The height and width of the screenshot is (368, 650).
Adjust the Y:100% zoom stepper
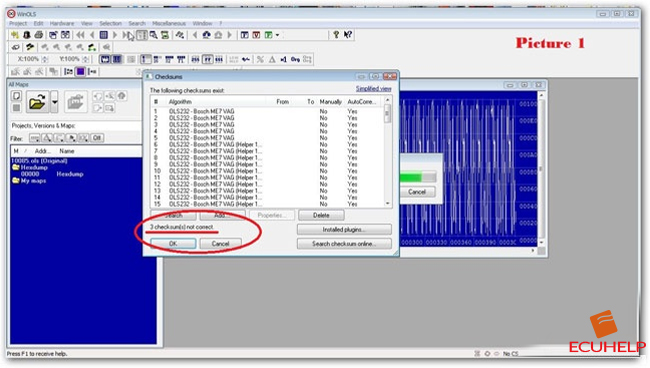pos(85,59)
